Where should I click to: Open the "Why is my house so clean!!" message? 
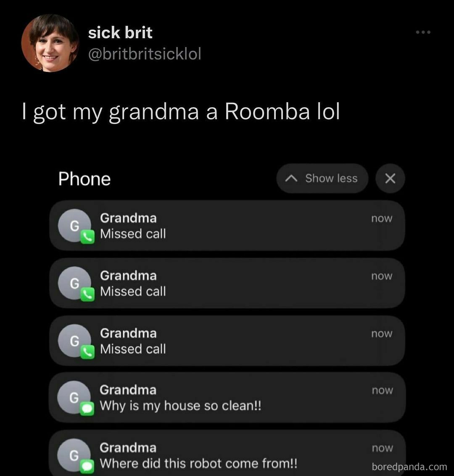227,398
